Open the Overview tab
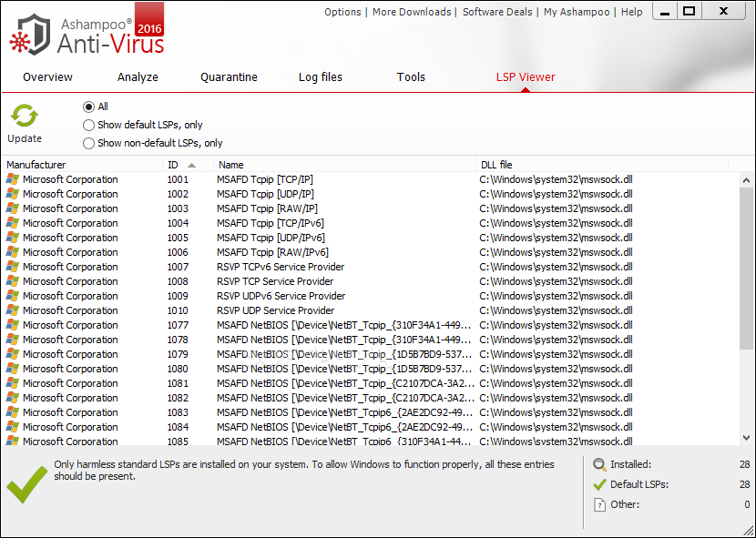 (x=47, y=77)
